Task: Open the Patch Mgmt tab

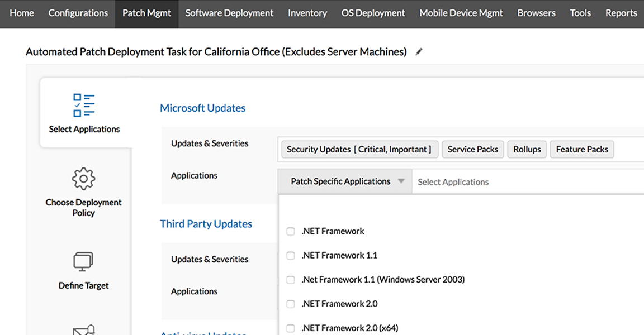Action: point(146,13)
